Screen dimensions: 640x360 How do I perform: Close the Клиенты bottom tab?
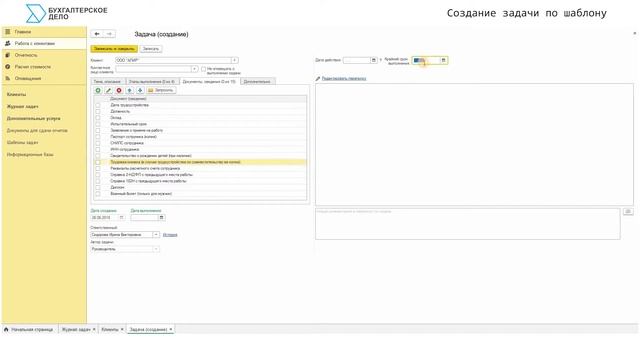point(122,329)
